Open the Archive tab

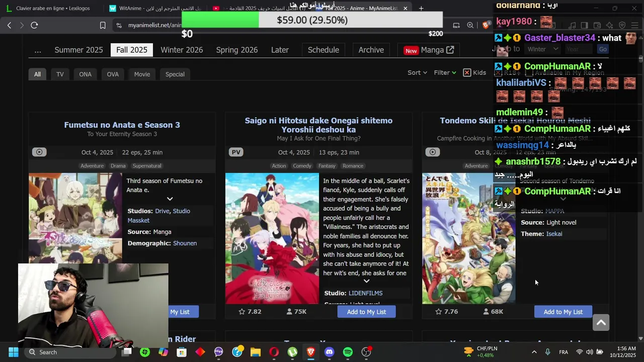[x=371, y=50]
